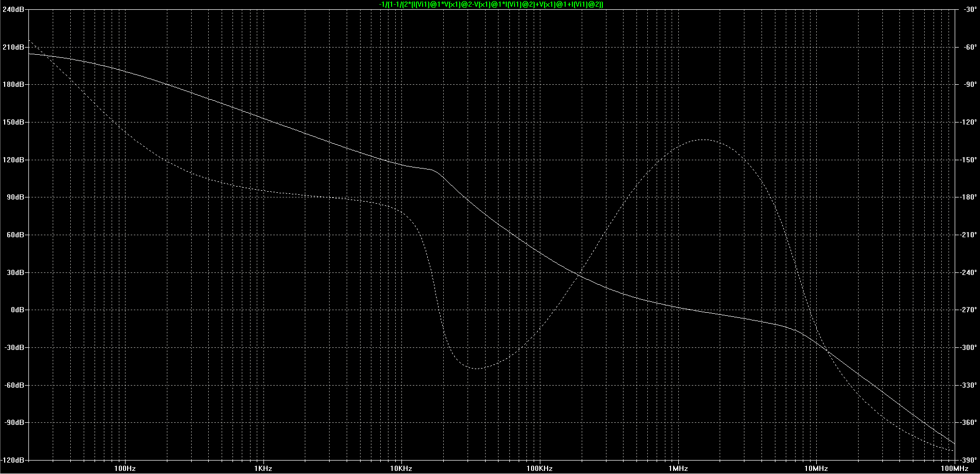Click the "-390°" phase axis label

(x=969, y=460)
